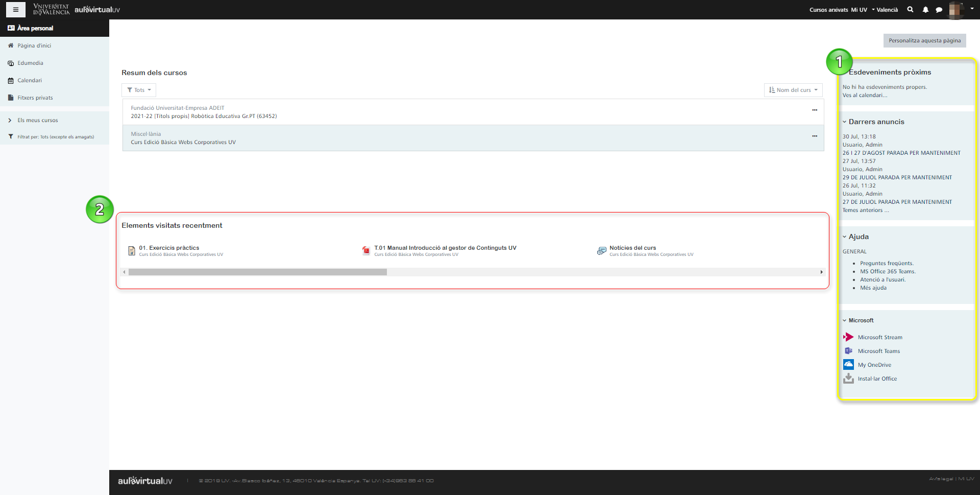Open Calendari from the sidebar

(x=30, y=80)
